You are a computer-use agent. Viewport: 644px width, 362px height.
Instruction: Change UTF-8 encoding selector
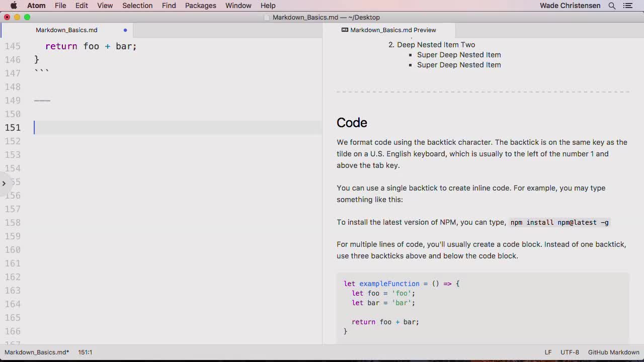[570, 352]
